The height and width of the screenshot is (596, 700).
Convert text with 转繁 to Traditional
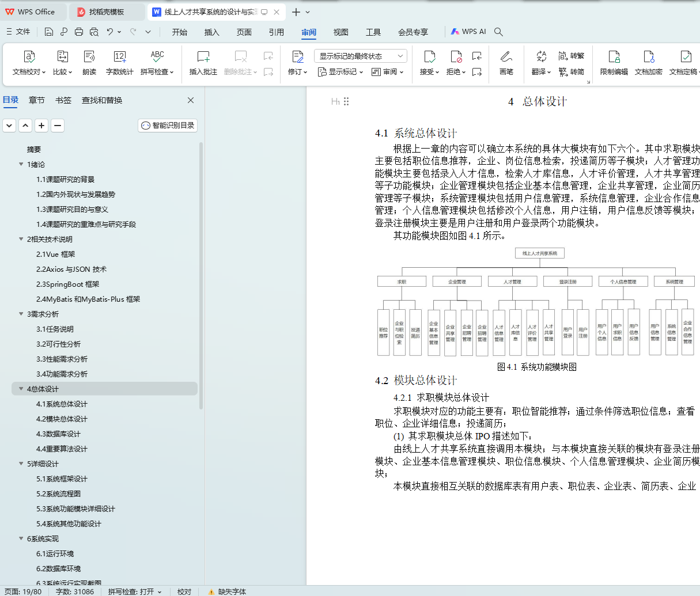571,56
